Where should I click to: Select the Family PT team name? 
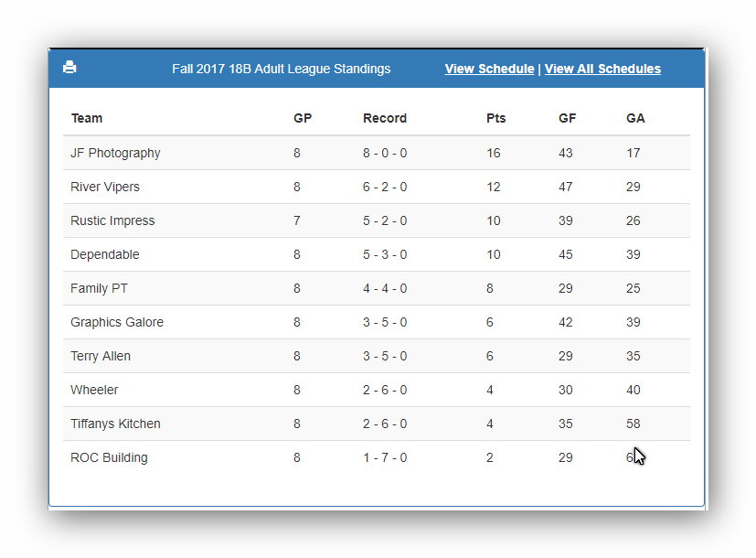point(100,288)
